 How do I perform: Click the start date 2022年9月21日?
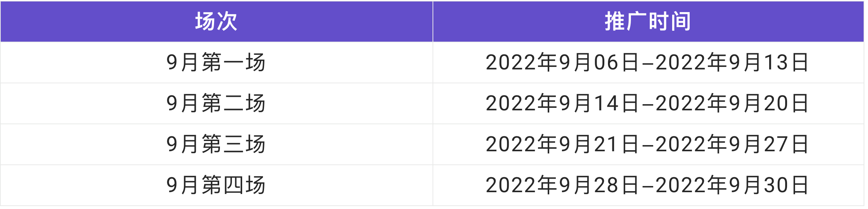562,144
